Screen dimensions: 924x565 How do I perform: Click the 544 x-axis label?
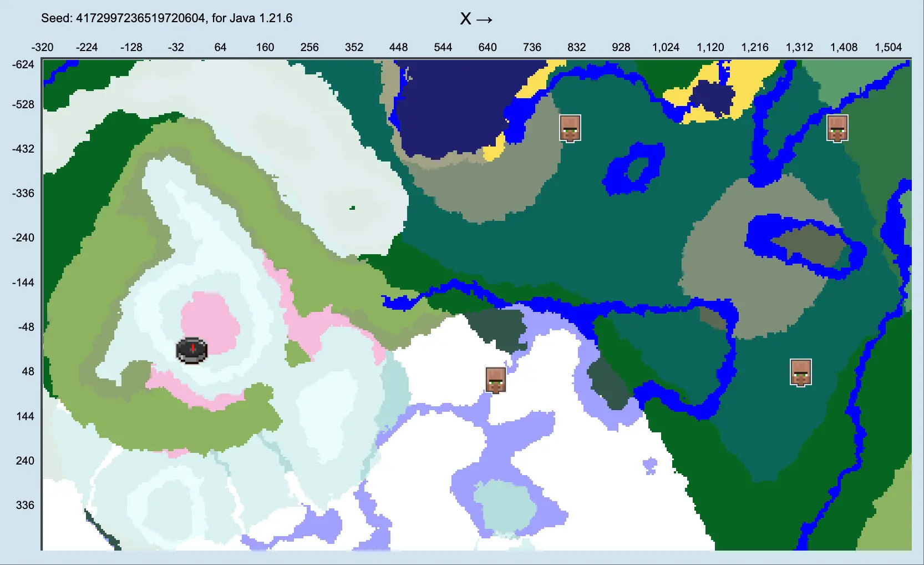tap(443, 47)
